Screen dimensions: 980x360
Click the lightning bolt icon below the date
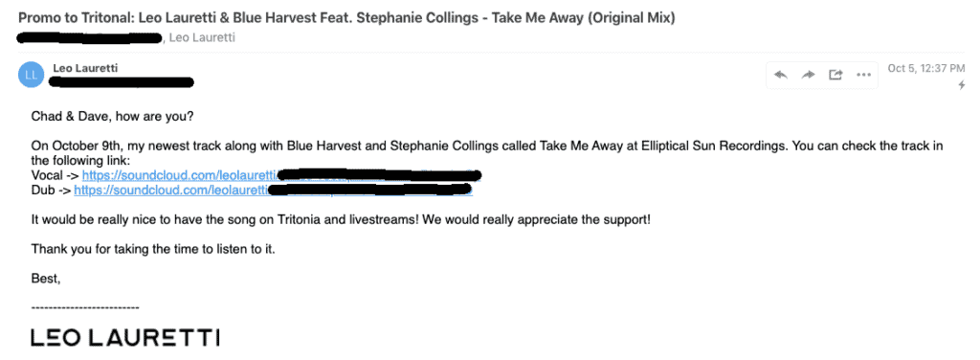point(961,85)
